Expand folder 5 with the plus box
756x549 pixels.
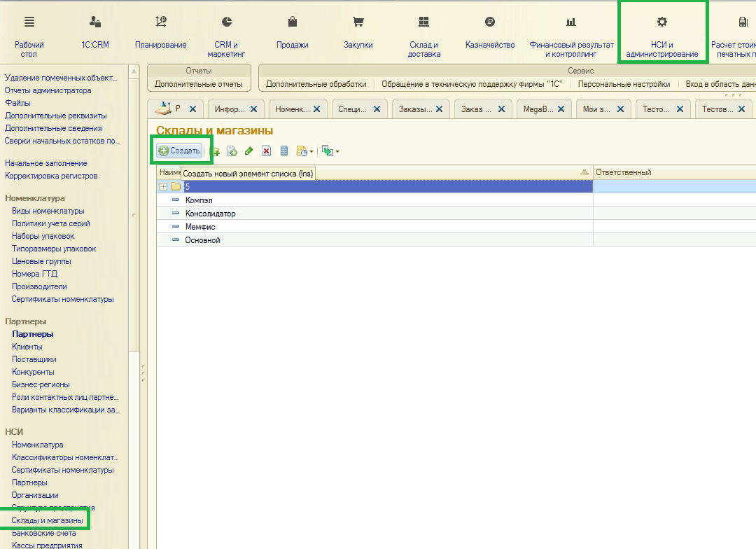[164, 187]
